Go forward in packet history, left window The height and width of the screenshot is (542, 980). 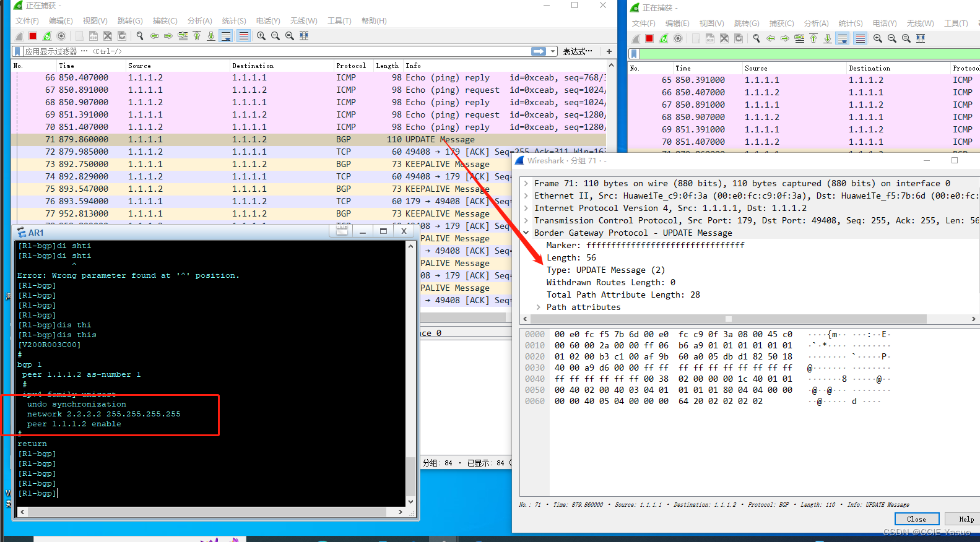(x=168, y=36)
